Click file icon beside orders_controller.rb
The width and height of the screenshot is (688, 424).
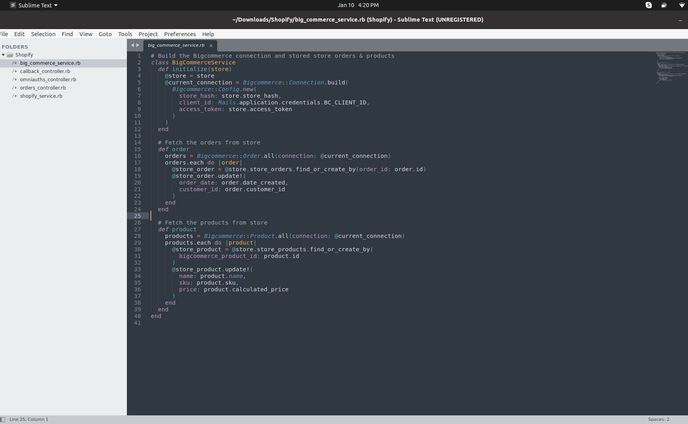pyautogui.click(x=14, y=88)
